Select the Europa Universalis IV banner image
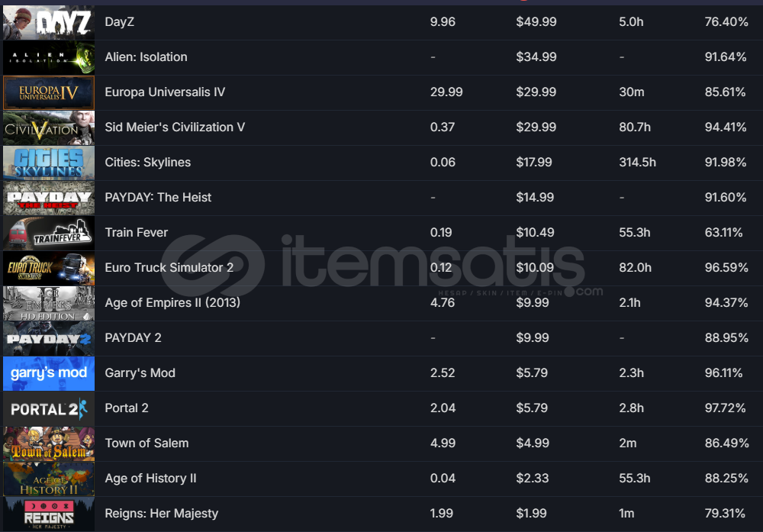 click(49, 92)
